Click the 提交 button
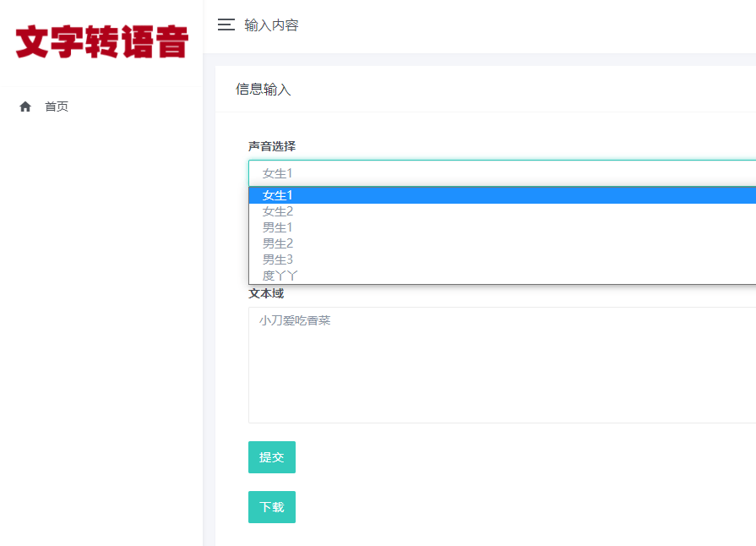The width and height of the screenshot is (756, 546). [x=271, y=456]
